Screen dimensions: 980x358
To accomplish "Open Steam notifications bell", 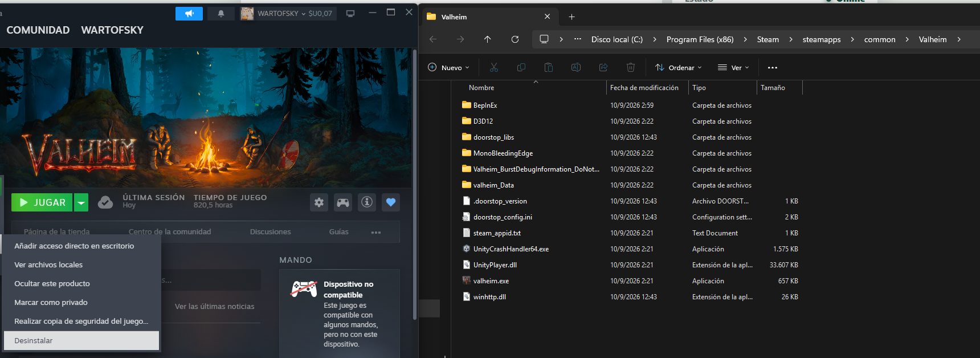I will tap(221, 13).
